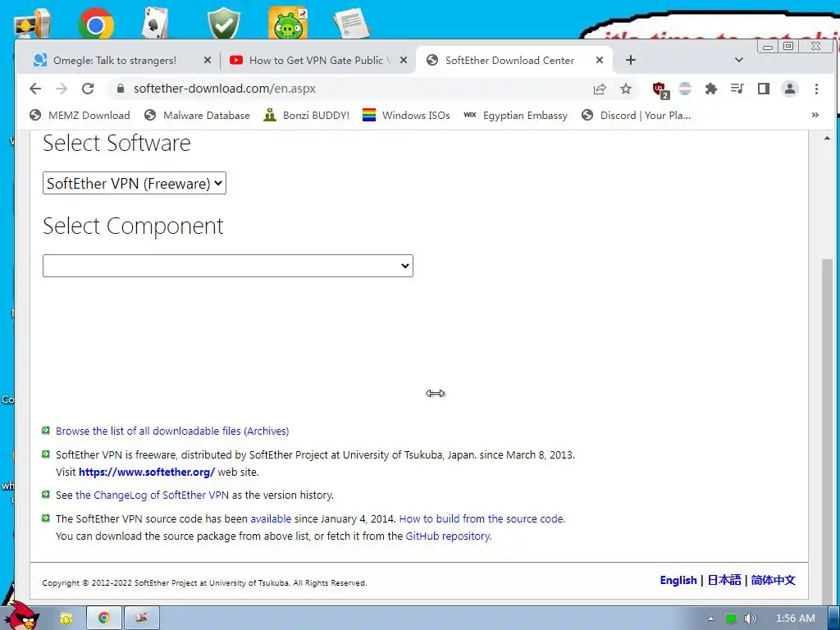Share this page via share icon

click(x=600, y=89)
